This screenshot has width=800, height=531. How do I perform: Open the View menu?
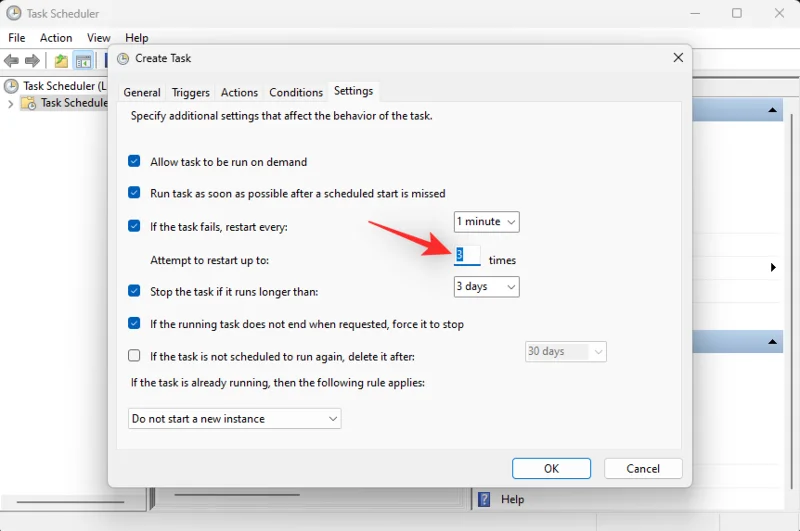pyautogui.click(x=98, y=38)
